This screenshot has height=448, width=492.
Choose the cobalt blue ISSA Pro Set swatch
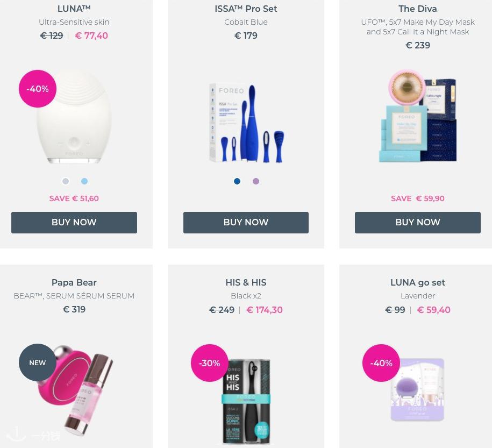[237, 181]
